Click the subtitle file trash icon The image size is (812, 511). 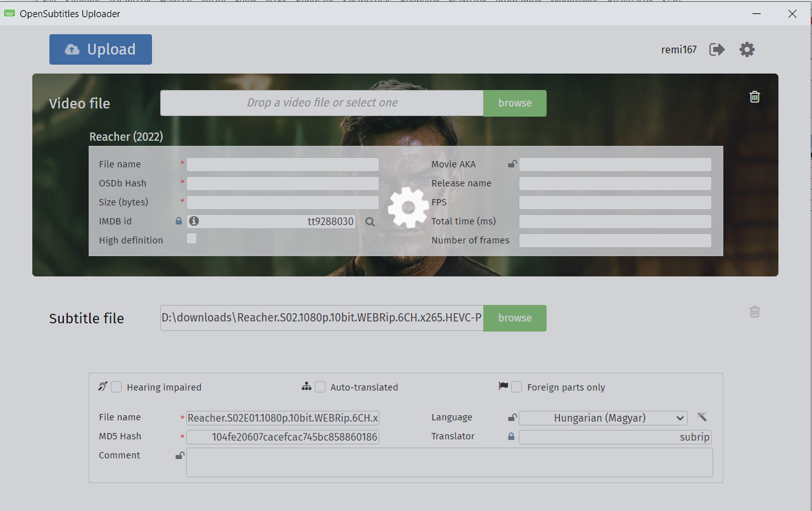click(754, 311)
